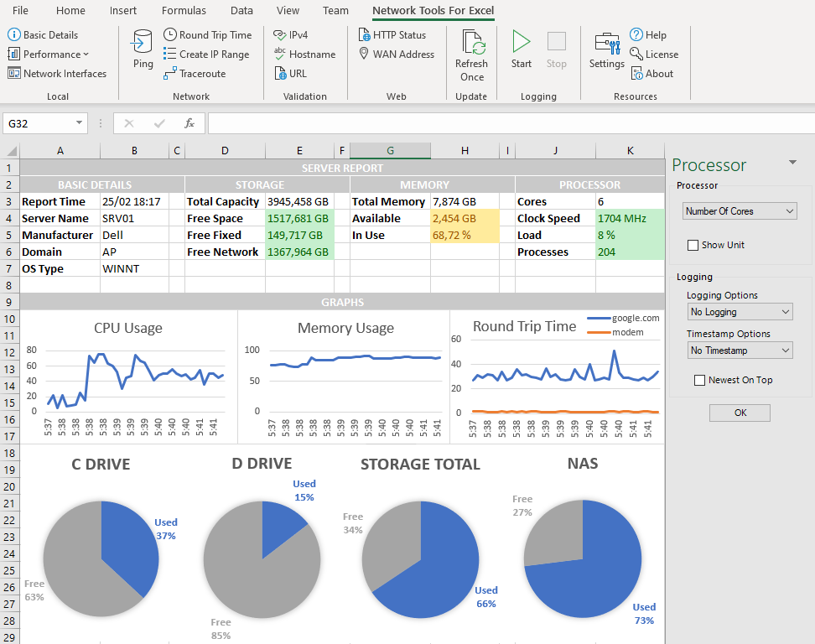The width and height of the screenshot is (815, 644).
Task: Select the Memory Usage chart
Action: (344, 377)
